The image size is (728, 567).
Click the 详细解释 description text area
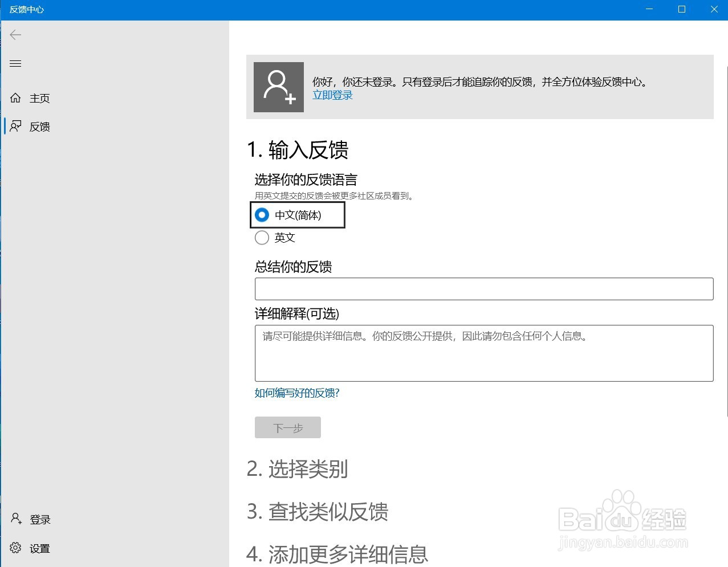coord(483,353)
